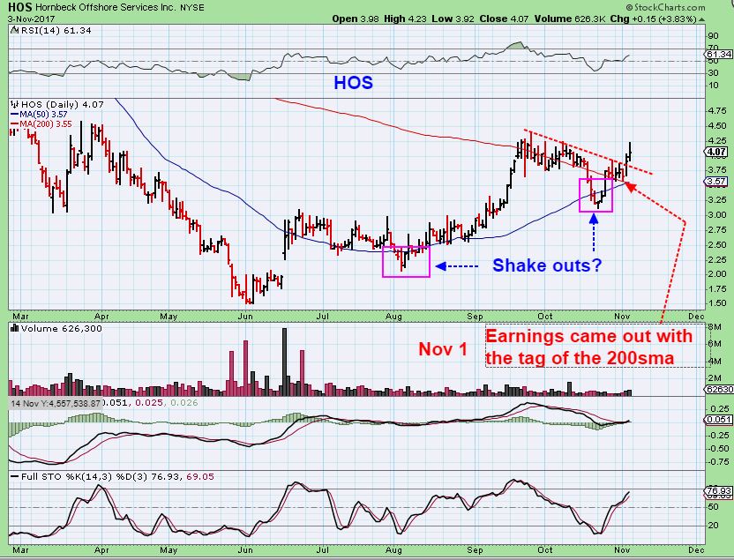
Task: Click the Hornbeck Offshore Services Inc. company name
Action: click(x=104, y=8)
